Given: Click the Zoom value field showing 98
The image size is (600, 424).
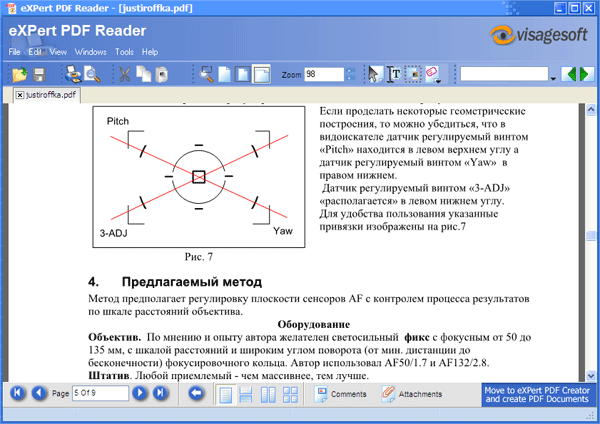Looking at the screenshot, I should click(324, 74).
